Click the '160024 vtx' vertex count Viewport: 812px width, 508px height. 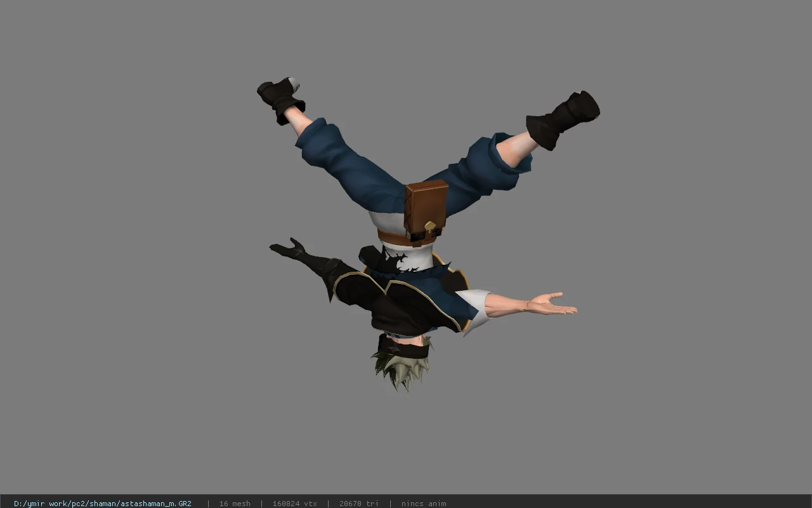(x=295, y=504)
